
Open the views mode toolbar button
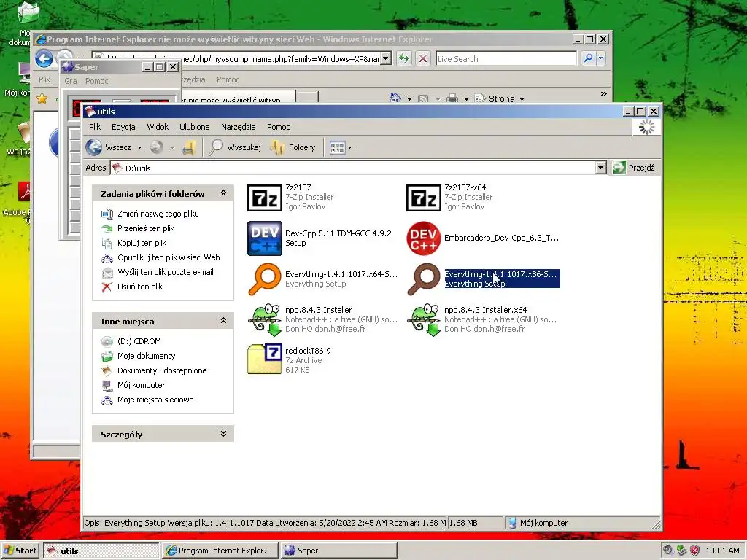[x=337, y=147]
